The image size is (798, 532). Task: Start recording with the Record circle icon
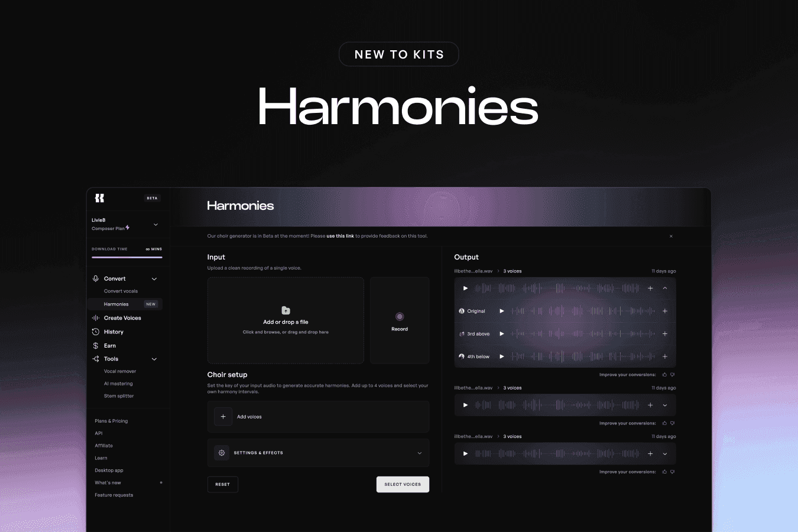400,317
